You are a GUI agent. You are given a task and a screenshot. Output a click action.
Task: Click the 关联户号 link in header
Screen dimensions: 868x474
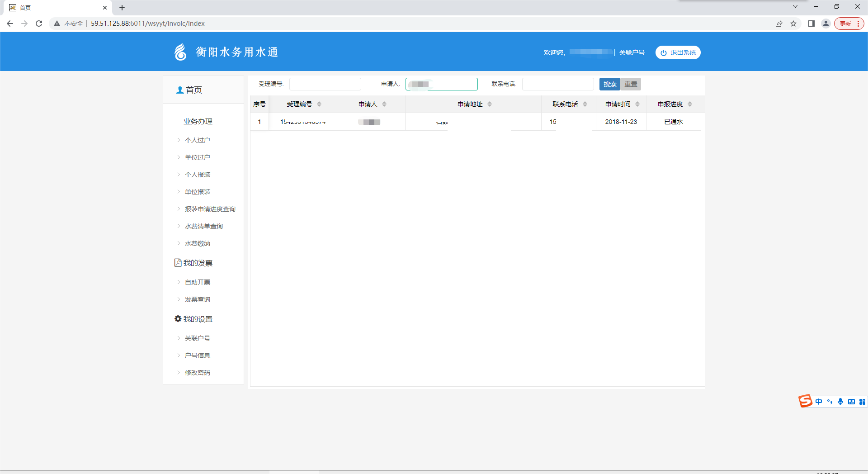coord(632,52)
